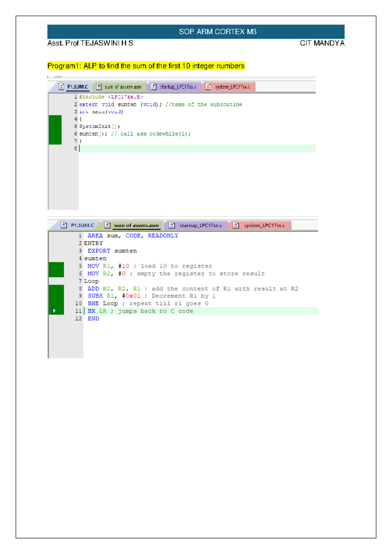Click the Program1 highlighted heading
The width and height of the screenshot is (392, 554).
[146, 66]
